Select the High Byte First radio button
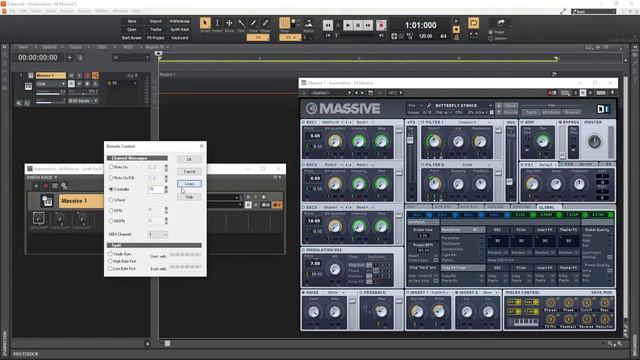This screenshot has width=640, height=360. [110, 261]
